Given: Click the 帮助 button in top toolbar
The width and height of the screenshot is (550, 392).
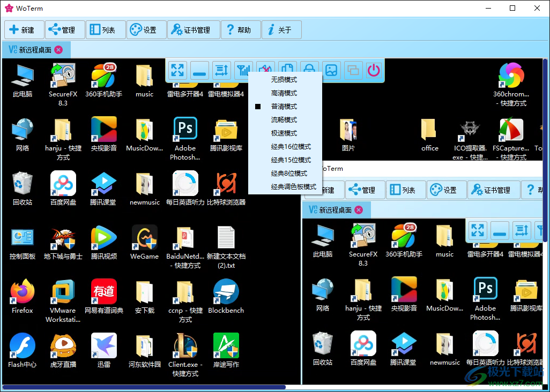Looking at the screenshot, I should (241, 30).
